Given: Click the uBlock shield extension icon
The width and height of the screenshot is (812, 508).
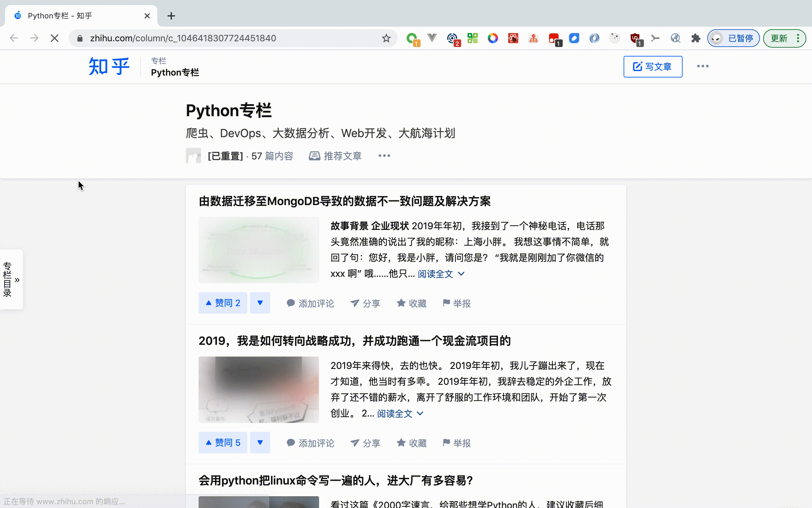Looking at the screenshot, I should tap(636, 39).
